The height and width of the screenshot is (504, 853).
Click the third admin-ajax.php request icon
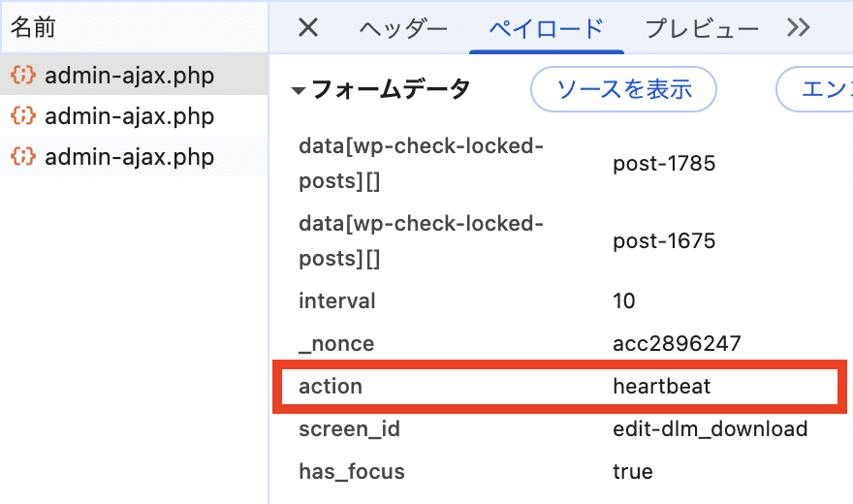click(22, 157)
